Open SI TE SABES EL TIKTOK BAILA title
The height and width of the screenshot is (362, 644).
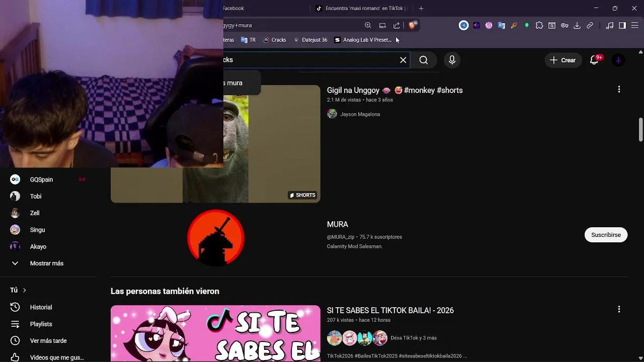click(390, 311)
